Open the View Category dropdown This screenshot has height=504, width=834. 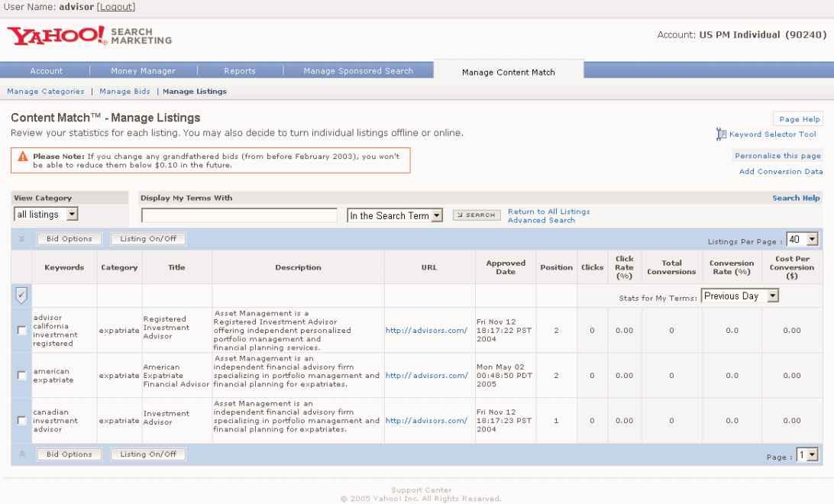tap(47, 215)
